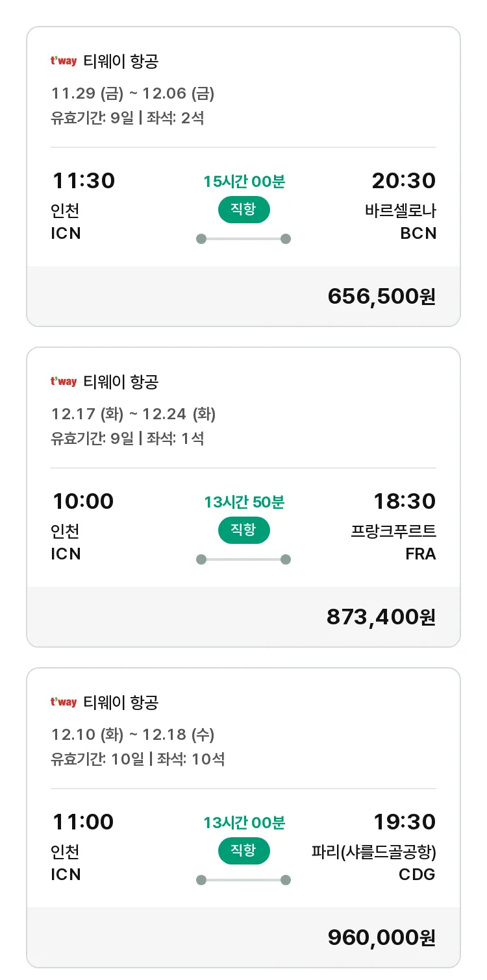Open the 11.29 (금) ~ 12.06 (금) date range
The width and height of the screenshot is (487, 980).
click(x=132, y=93)
